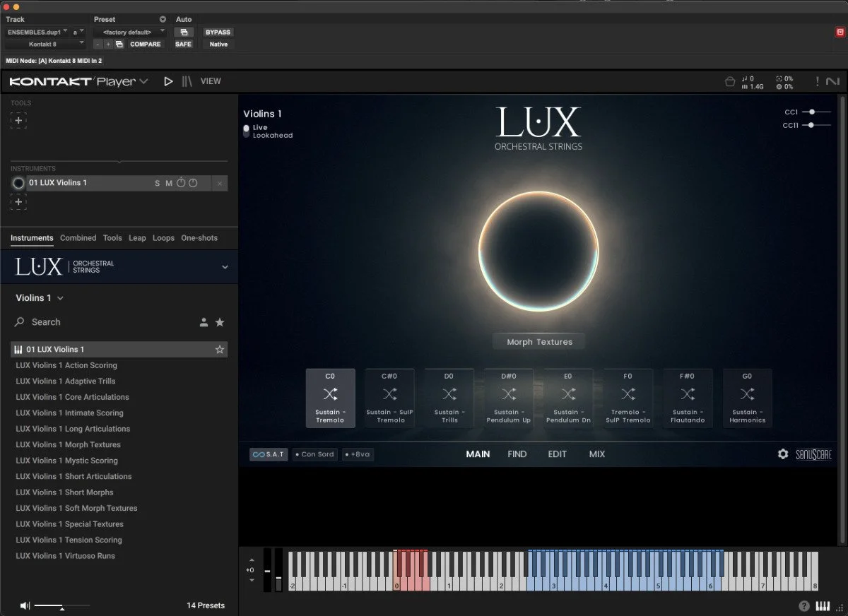
Task: Select the Sustain - Trills articulation
Action: tap(449, 398)
